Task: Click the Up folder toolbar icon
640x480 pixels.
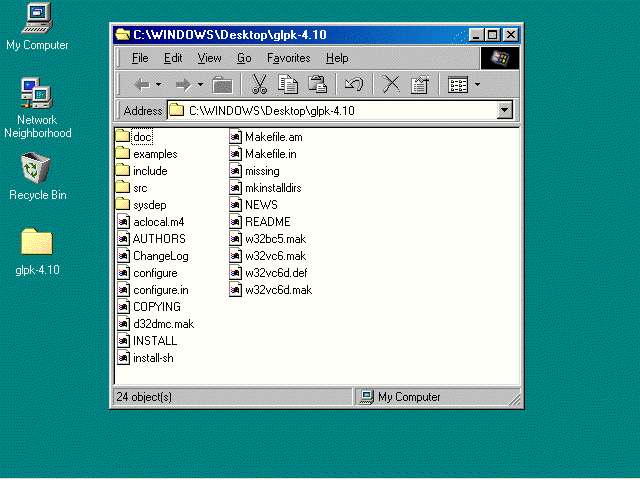Action: (x=222, y=85)
